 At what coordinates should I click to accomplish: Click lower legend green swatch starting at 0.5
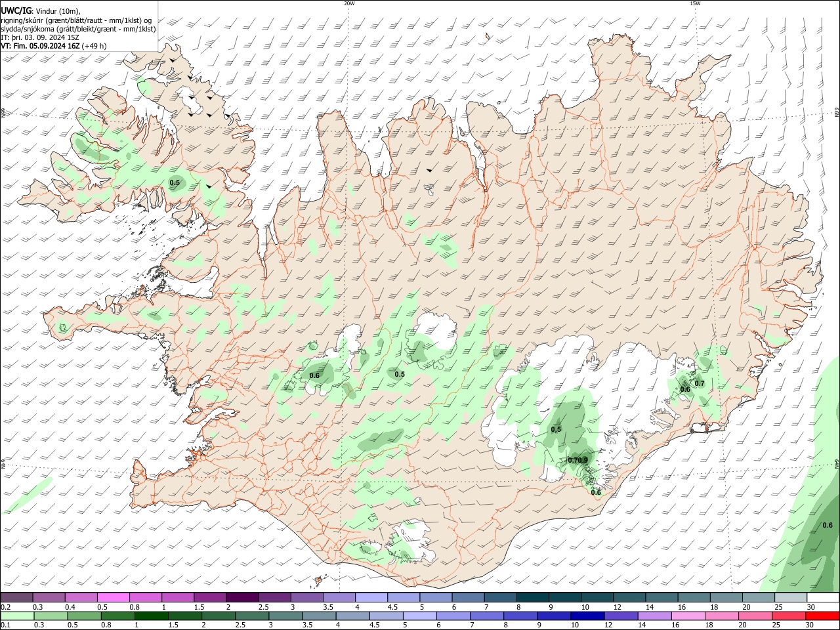(85, 616)
